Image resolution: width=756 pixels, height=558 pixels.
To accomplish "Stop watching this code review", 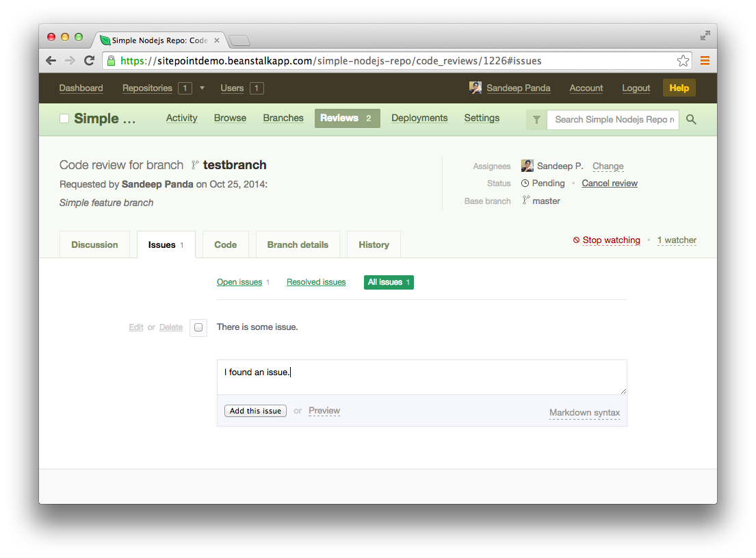I will pyautogui.click(x=610, y=240).
